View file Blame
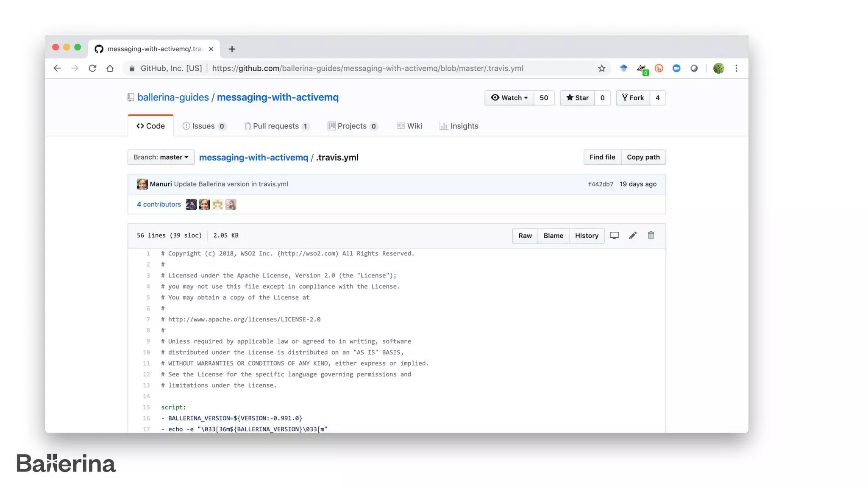Screen dimensions: 868x488 [x=553, y=236]
